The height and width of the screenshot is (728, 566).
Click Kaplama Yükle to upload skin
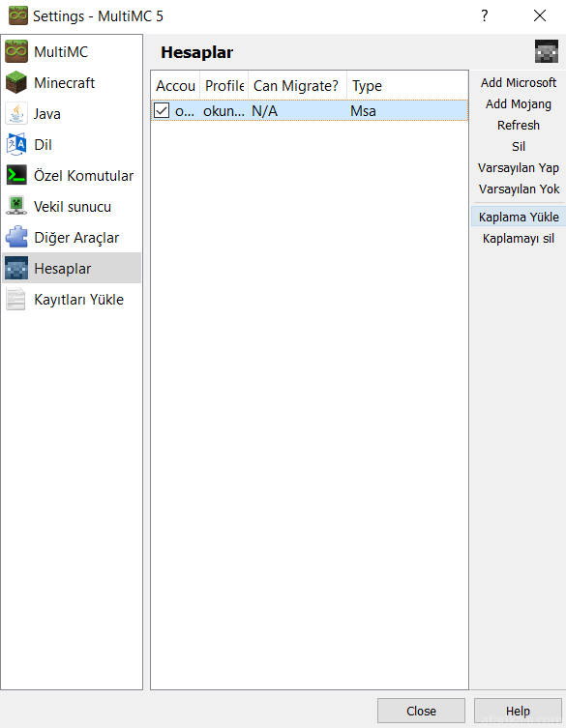pos(519,217)
